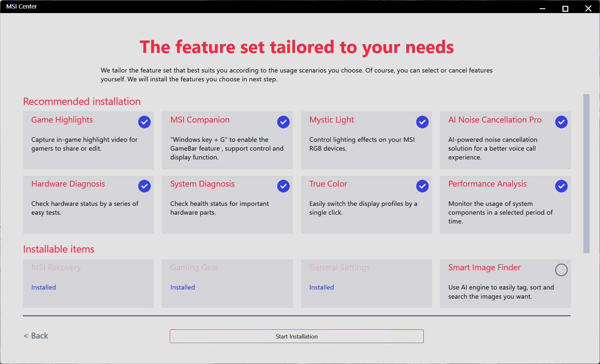Enable the Smart Image Finder option
600x364 pixels.
pyautogui.click(x=561, y=270)
